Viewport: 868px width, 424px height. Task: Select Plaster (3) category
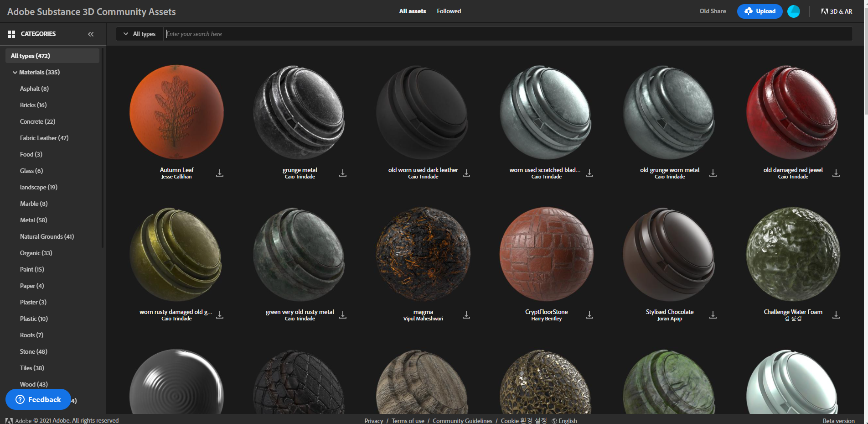coord(33,302)
